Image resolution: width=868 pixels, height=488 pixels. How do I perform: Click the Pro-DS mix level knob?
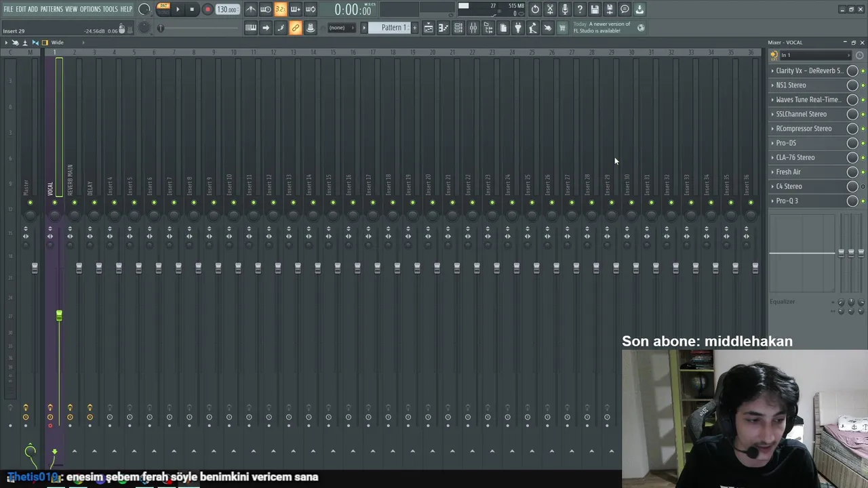point(852,143)
